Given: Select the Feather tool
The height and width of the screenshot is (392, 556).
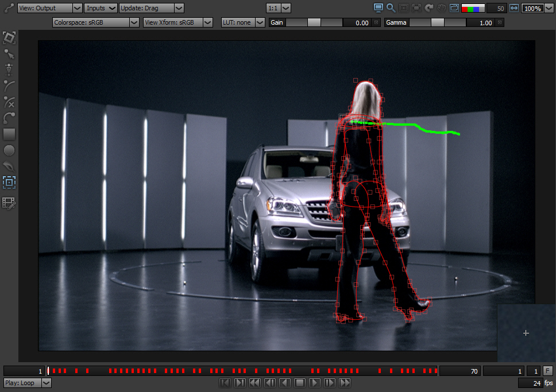Looking at the screenshot, I should (9, 166).
